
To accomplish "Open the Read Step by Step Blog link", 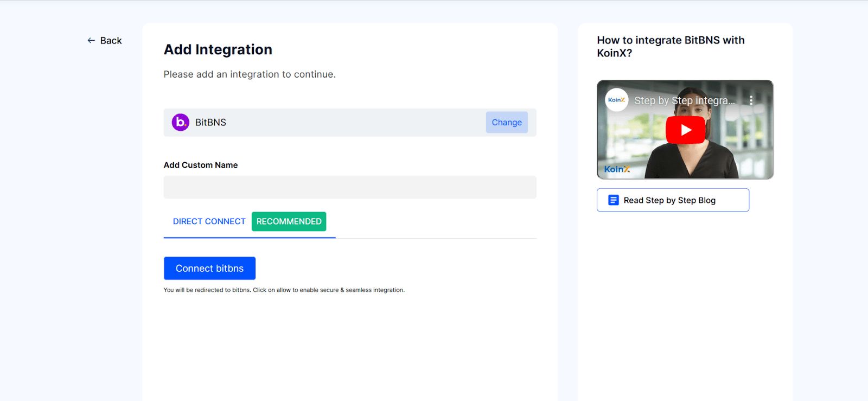I will coord(673,200).
